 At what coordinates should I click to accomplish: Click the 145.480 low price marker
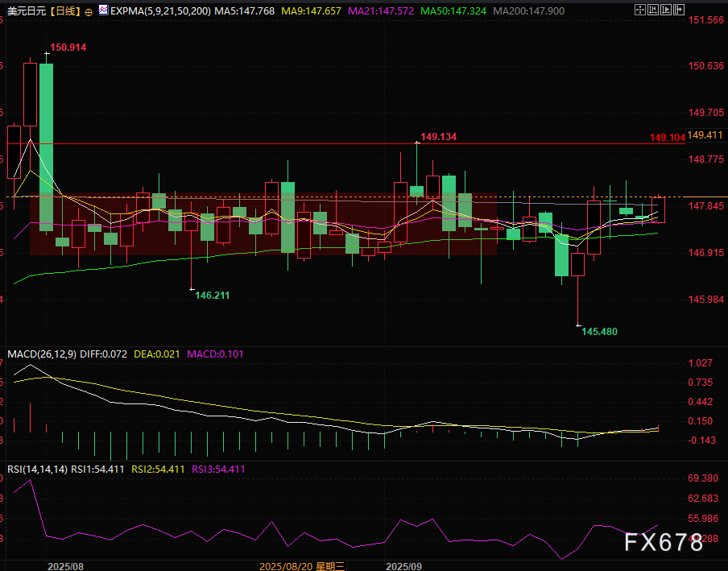coord(599,331)
